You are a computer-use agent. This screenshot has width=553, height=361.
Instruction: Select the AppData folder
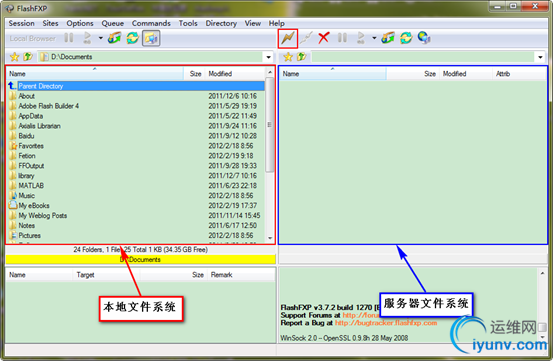point(136,116)
